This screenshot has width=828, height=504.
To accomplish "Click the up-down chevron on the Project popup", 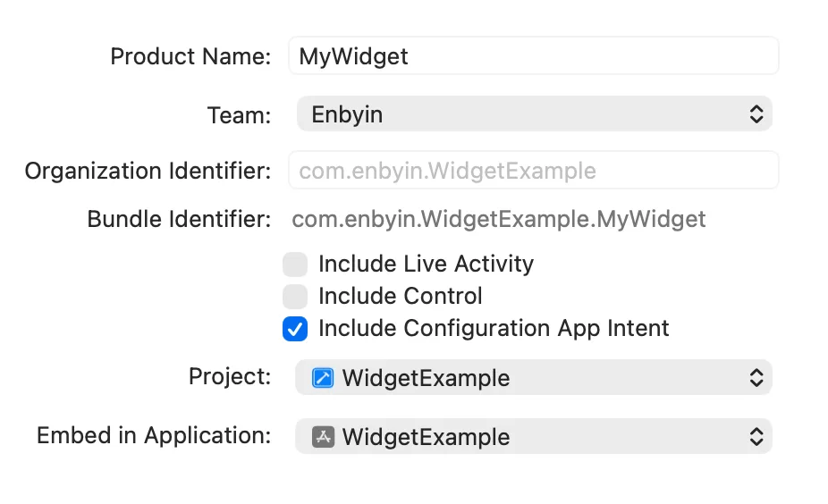I will [756, 378].
